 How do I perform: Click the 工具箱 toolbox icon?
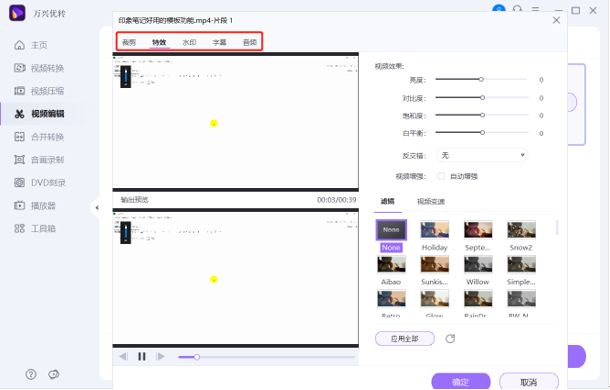pyautogui.click(x=19, y=228)
